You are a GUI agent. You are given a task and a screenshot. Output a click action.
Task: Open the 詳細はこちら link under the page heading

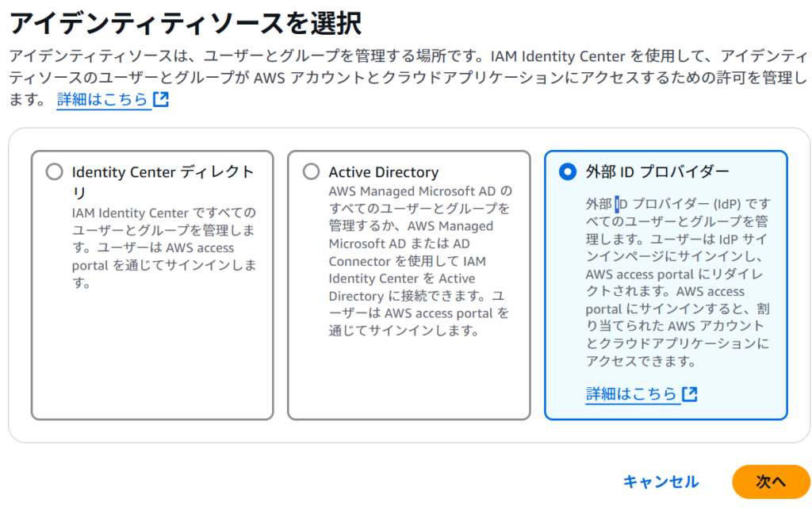point(102,99)
